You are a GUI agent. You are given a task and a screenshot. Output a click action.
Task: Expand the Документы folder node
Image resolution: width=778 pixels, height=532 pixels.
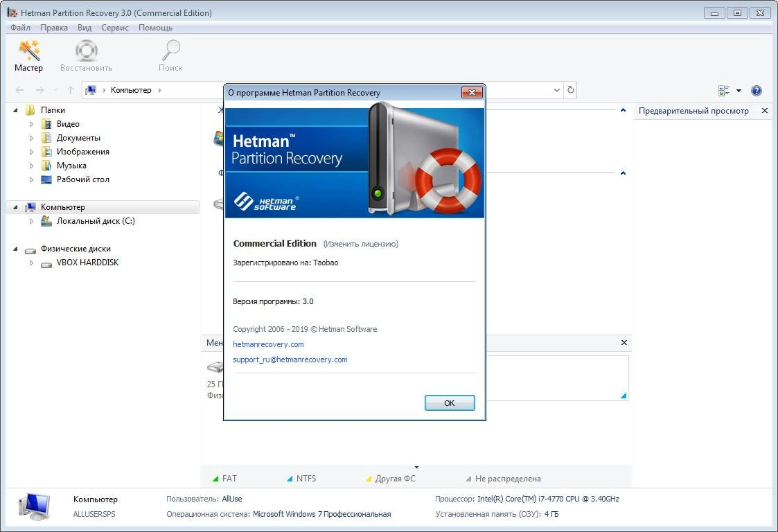click(x=31, y=138)
